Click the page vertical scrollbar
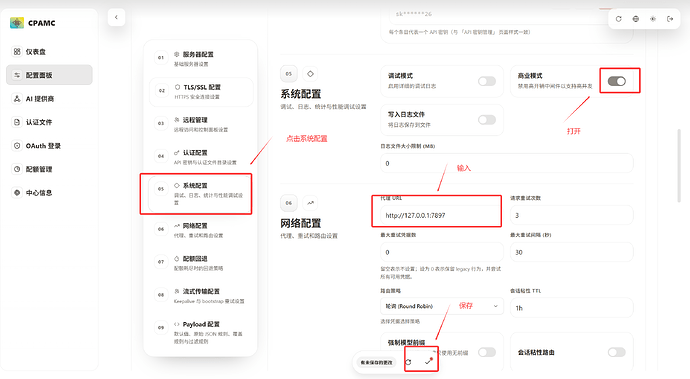This screenshot has width=690, height=379. coord(679,166)
